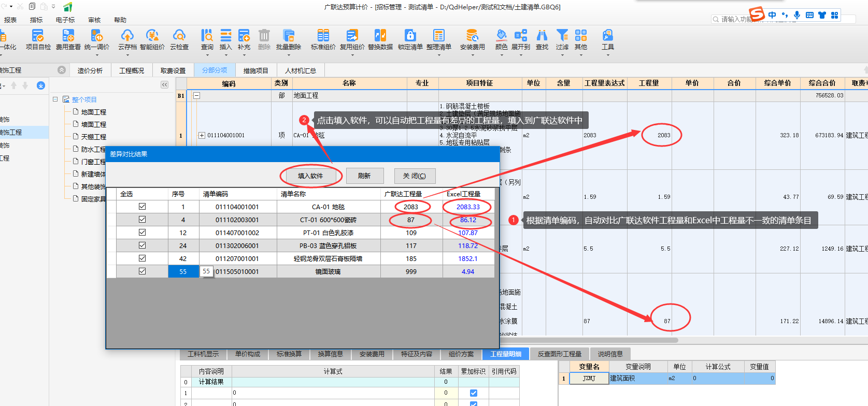Image resolution: width=868 pixels, height=406 pixels.
Task: Collapse the 地面工程 section minus box
Action: 197,96
